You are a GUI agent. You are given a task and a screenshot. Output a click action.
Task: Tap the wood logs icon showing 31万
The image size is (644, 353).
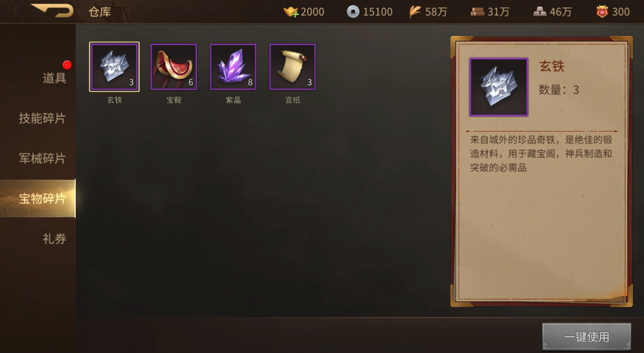tap(477, 12)
